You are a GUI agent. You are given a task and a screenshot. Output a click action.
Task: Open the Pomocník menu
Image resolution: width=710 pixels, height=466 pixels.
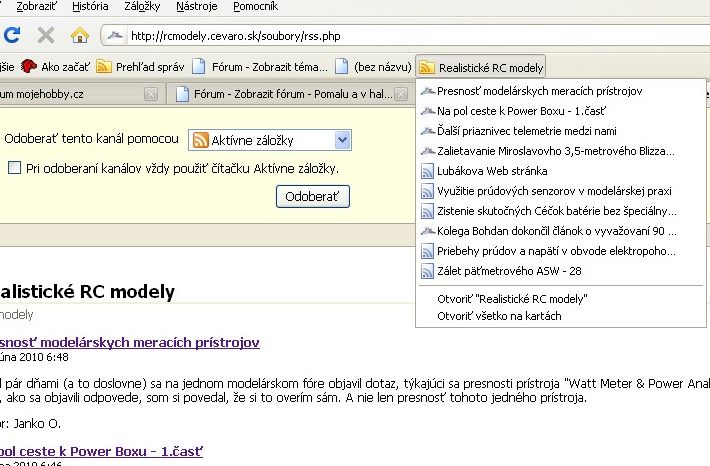[255, 6]
